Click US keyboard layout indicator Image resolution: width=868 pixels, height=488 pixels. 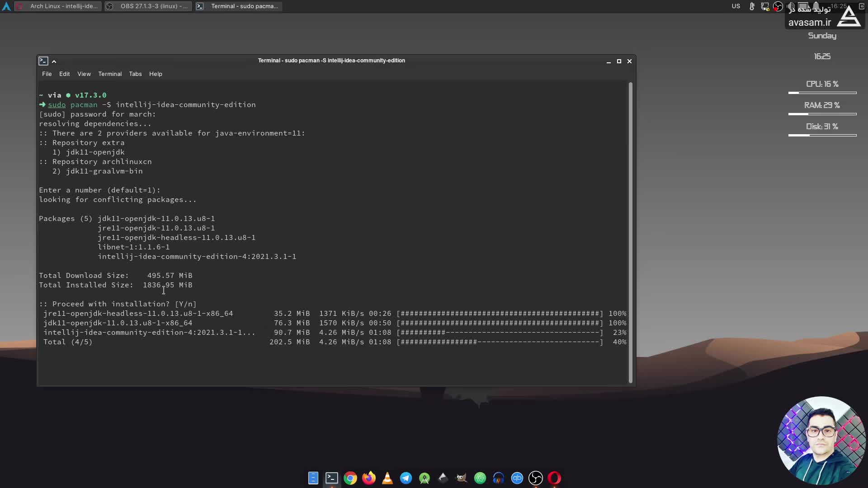(x=736, y=6)
